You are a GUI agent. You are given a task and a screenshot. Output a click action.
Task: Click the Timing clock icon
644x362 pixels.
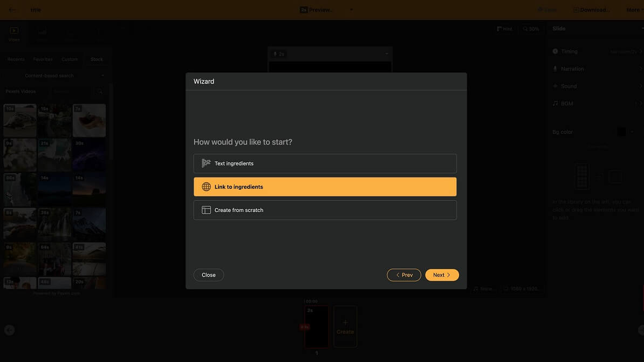pos(555,52)
